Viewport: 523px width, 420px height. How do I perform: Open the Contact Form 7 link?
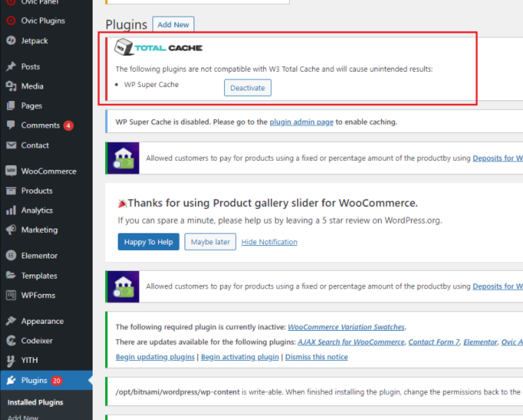(x=434, y=342)
